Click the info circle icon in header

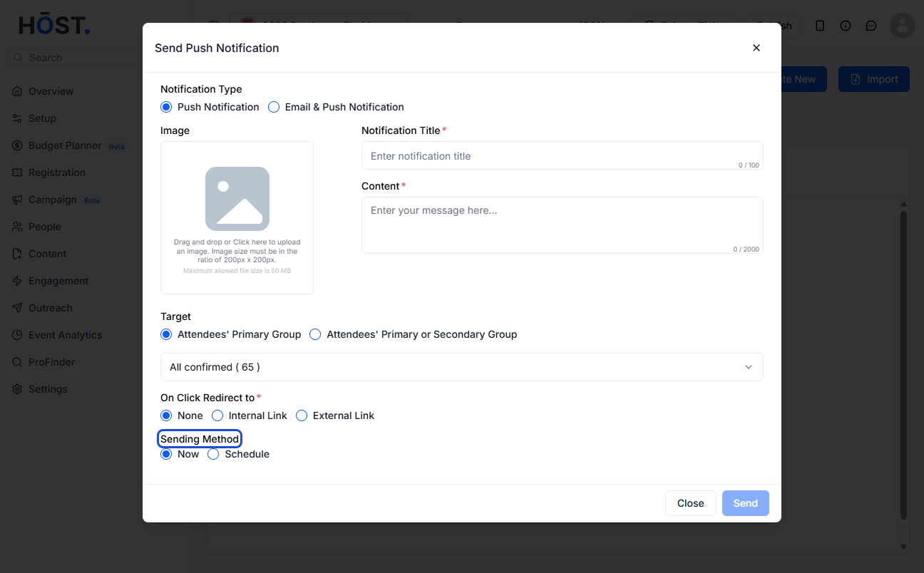[x=846, y=26]
